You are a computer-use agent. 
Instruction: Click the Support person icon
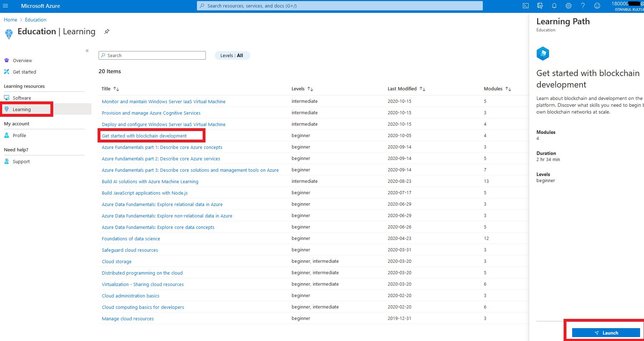[6, 161]
